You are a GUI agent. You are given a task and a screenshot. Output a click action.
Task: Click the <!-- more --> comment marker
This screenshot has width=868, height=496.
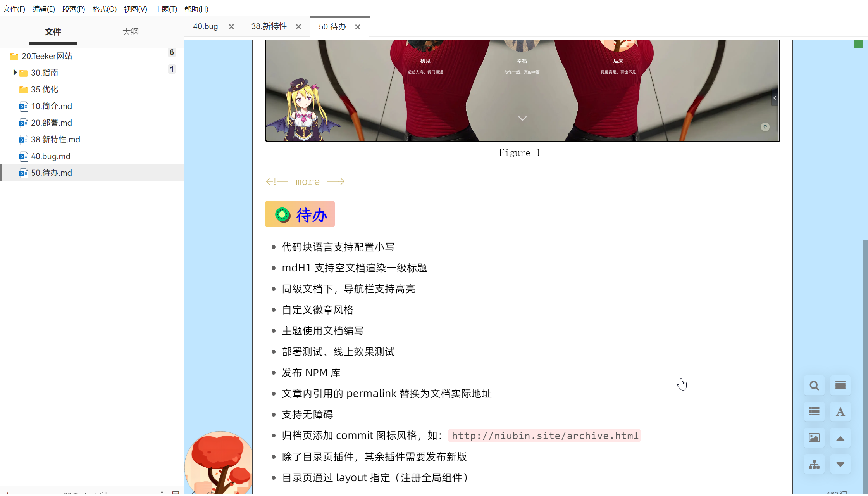(x=305, y=181)
